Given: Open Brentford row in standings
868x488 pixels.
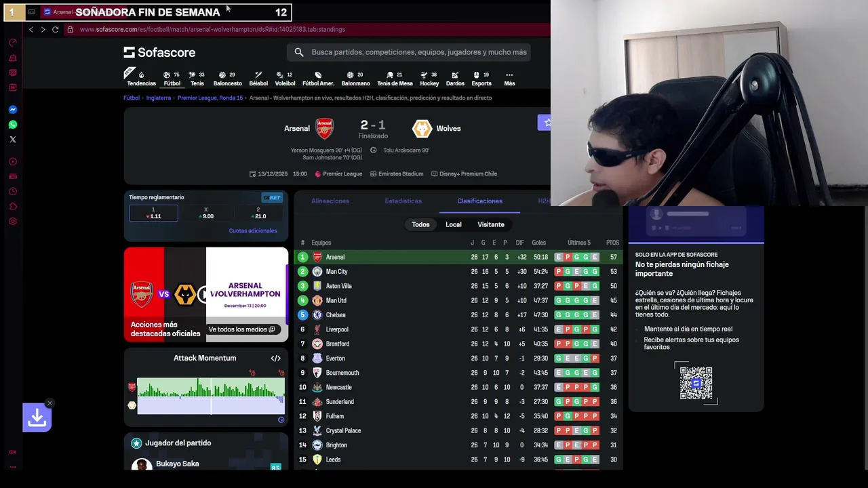Looking at the screenshot, I should tap(458, 344).
